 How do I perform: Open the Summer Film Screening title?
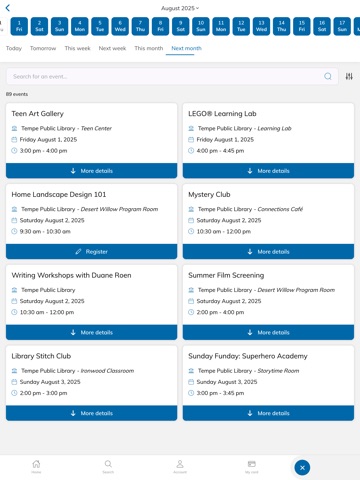(x=226, y=275)
